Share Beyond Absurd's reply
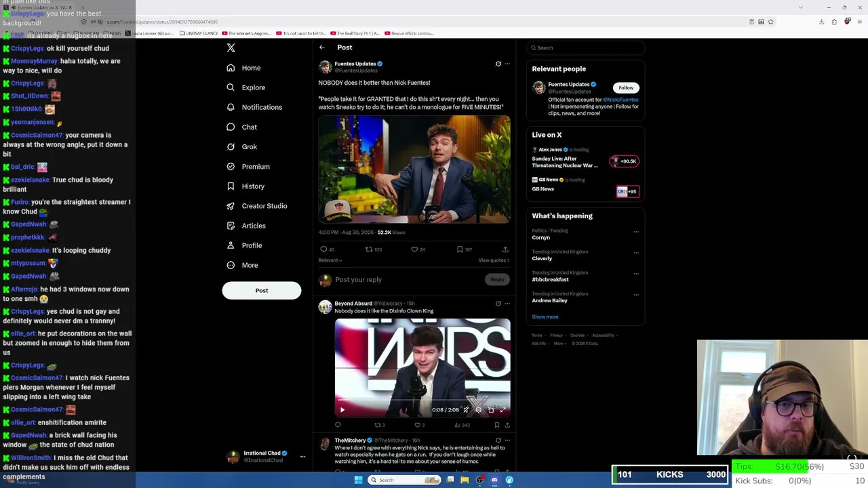The height and width of the screenshot is (488, 868). point(507,425)
